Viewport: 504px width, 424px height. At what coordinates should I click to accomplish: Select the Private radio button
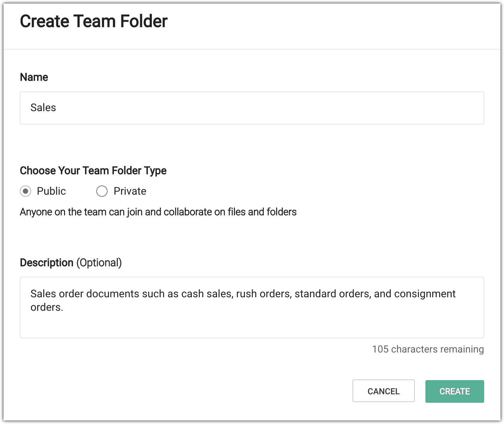point(102,191)
